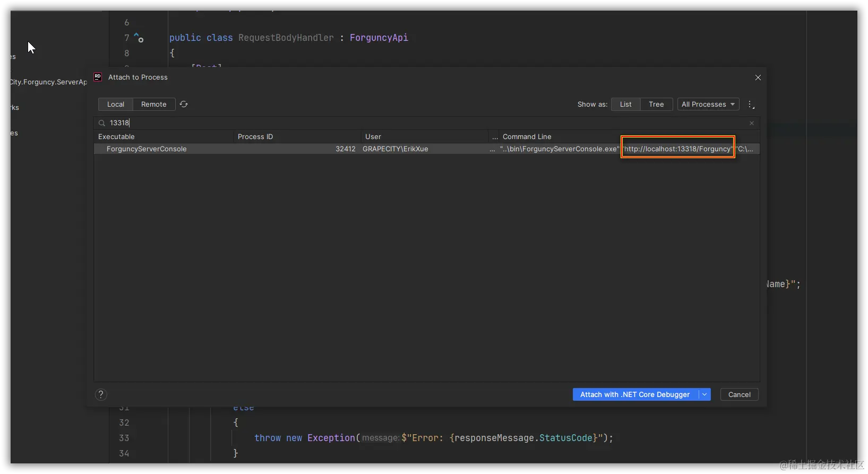
Task: Click the http://localhost:13318/Forguncy argument
Action: 678,149
